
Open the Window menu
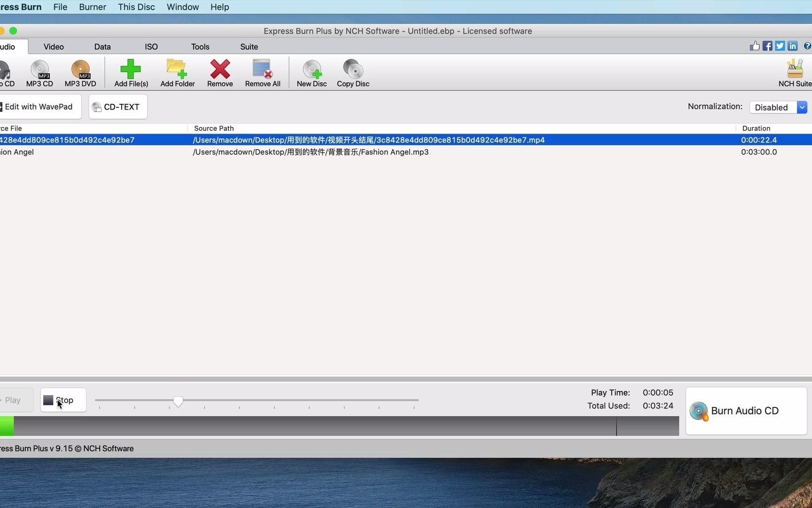pyautogui.click(x=183, y=7)
